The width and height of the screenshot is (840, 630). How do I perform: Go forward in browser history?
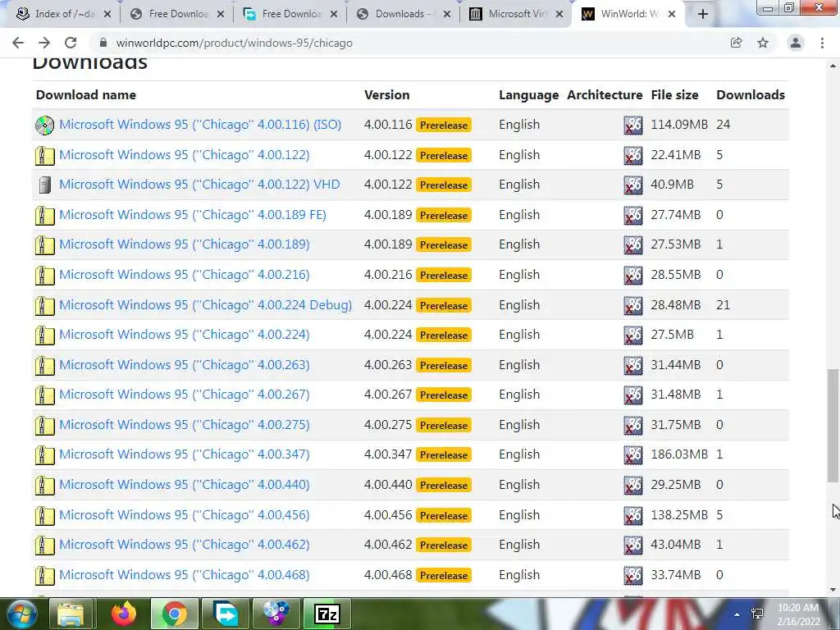(x=44, y=43)
